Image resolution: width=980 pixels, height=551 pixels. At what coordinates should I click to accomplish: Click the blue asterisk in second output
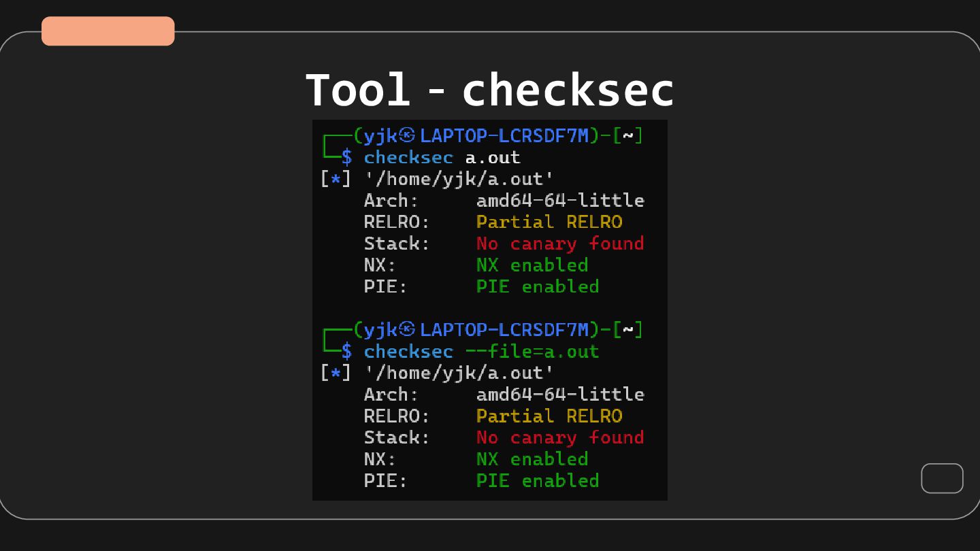point(336,373)
